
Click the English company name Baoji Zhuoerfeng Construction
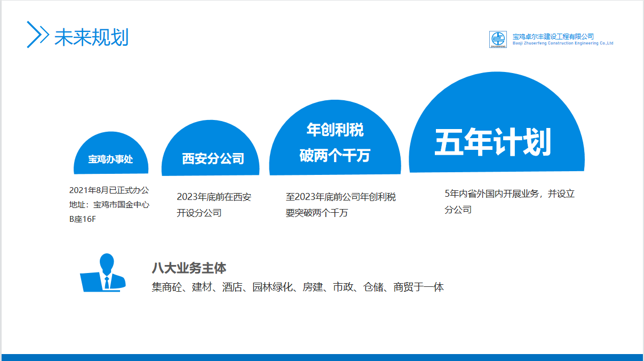[563, 43]
